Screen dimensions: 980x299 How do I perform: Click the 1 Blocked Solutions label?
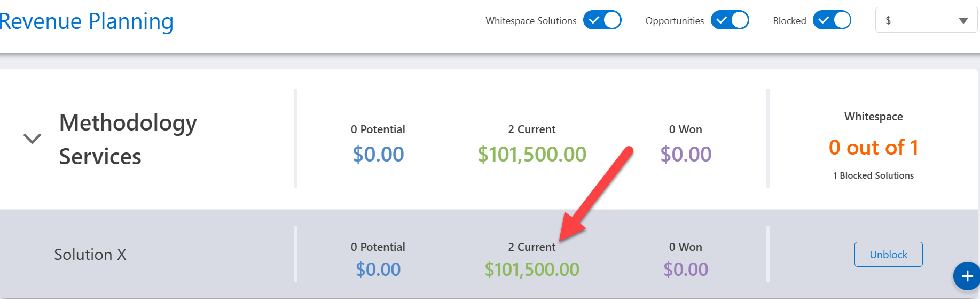click(x=873, y=175)
